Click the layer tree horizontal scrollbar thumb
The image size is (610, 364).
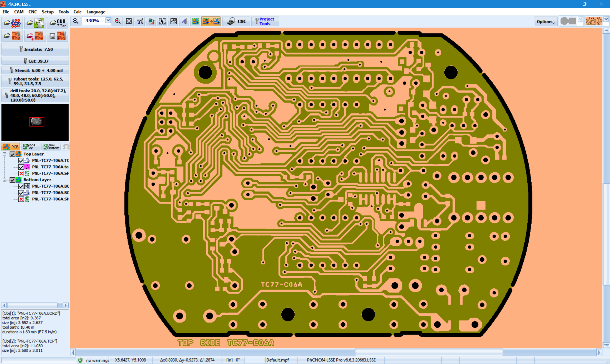[32, 305]
